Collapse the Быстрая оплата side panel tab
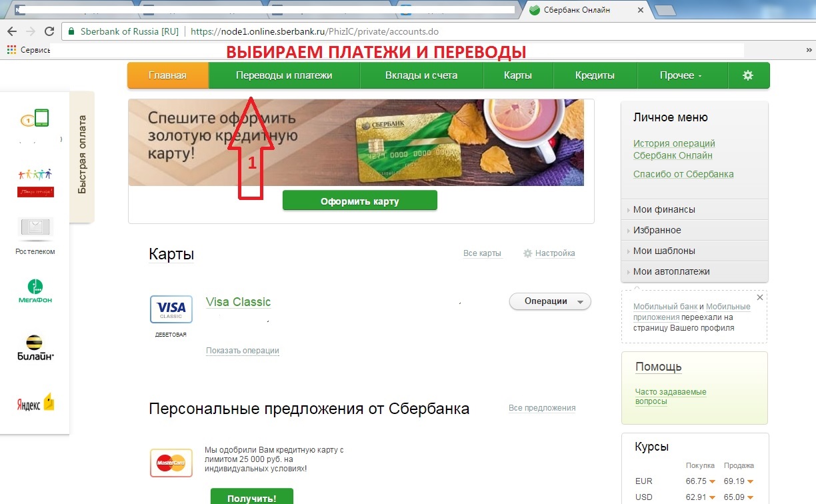 pyautogui.click(x=82, y=155)
